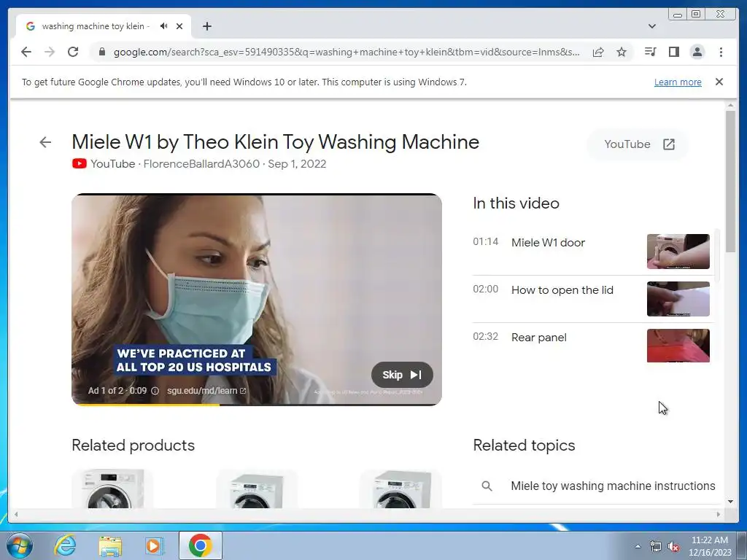The height and width of the screenshot is (560, 747).
Task: Show hidden tray icons arrow
Action: [x=638, y=546]
